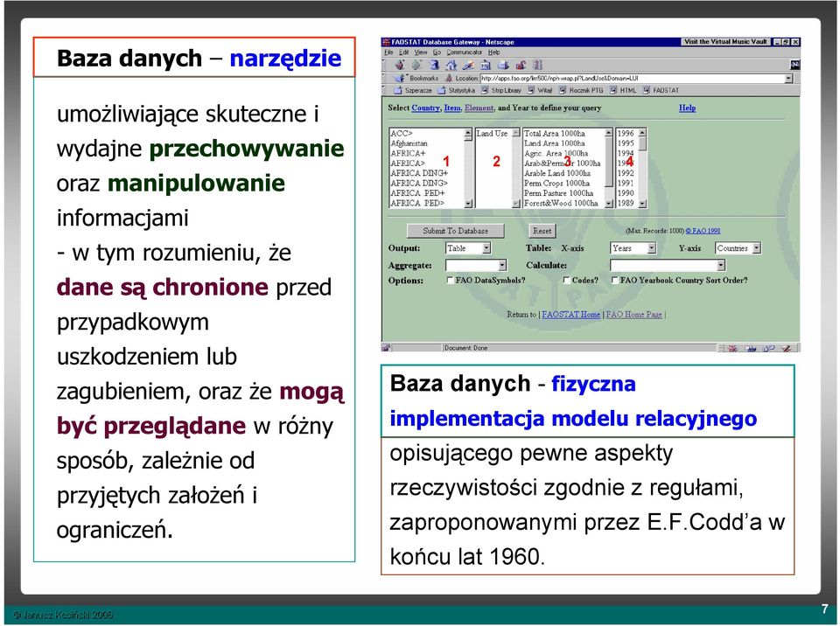
Task: Open the X-axis Years dropdown
Action: click(633, 248)
